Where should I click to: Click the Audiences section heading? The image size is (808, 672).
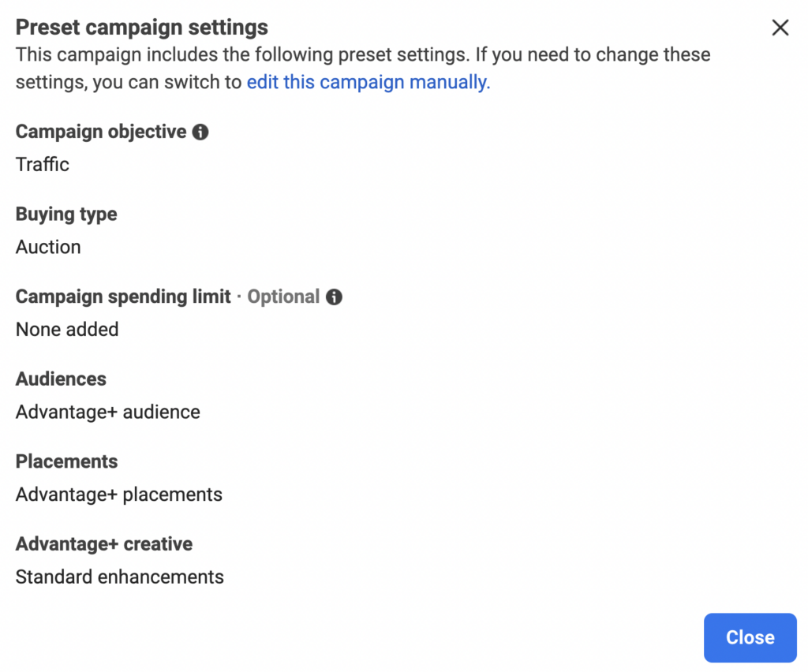pyautogui.click(x=61, y=379)
